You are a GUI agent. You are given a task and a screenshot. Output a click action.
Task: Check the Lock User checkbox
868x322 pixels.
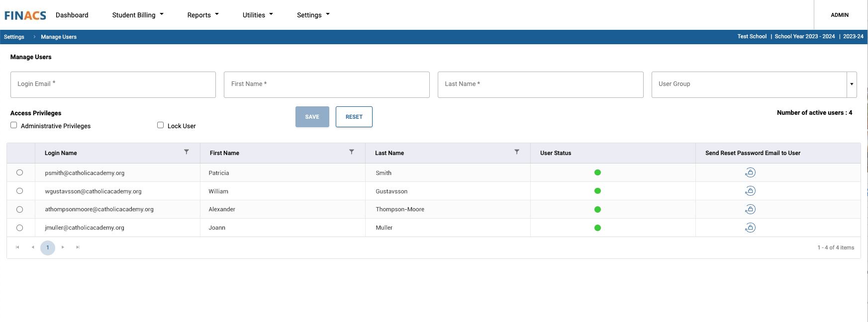tap(161, 125)
